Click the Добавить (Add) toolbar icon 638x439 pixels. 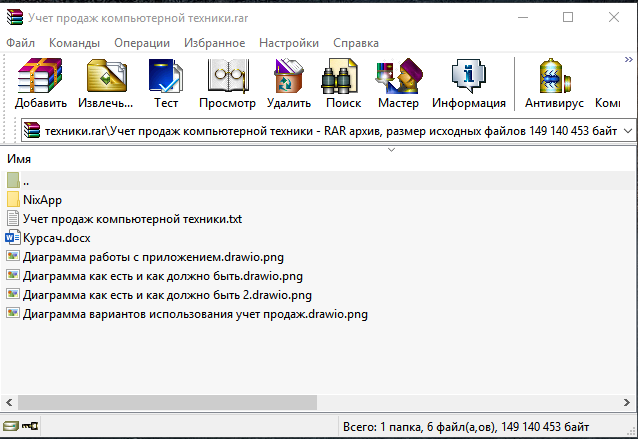pyautogui.click(x=41, y=82)
